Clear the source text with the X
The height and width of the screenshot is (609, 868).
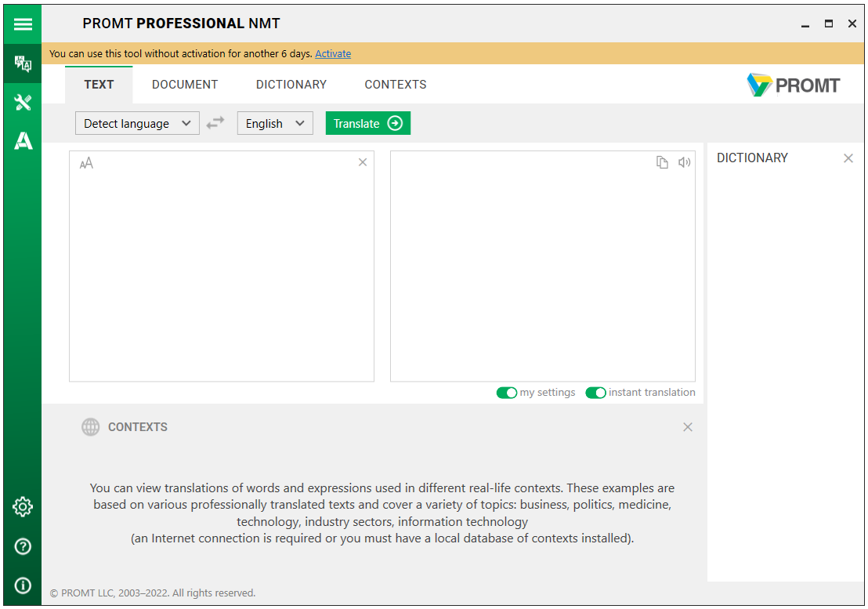[x=363, y=162]
